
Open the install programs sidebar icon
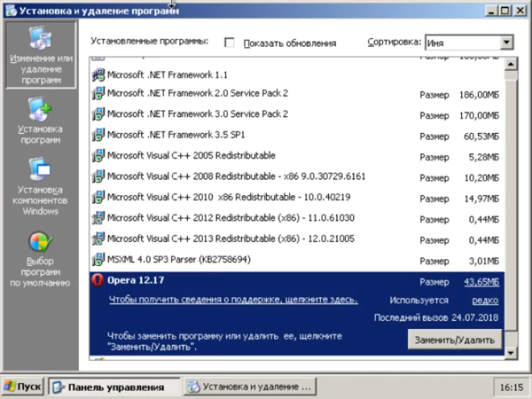39,109
